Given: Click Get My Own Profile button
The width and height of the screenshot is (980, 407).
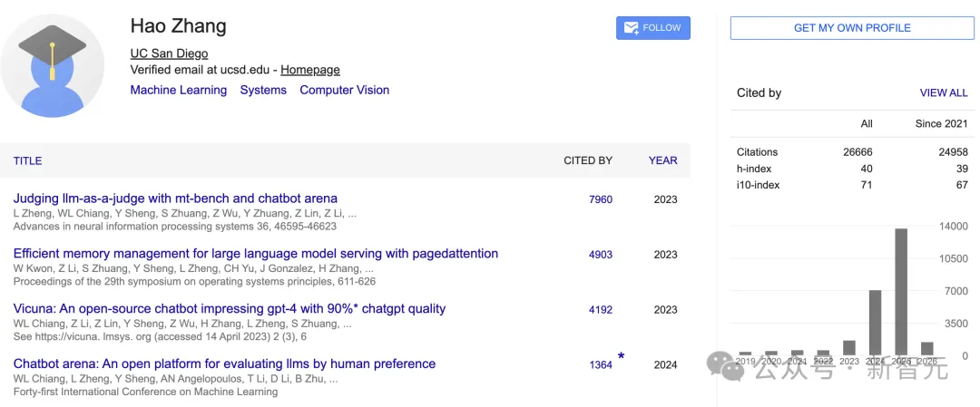Looking at the screenshot, I should click(852, 28).
